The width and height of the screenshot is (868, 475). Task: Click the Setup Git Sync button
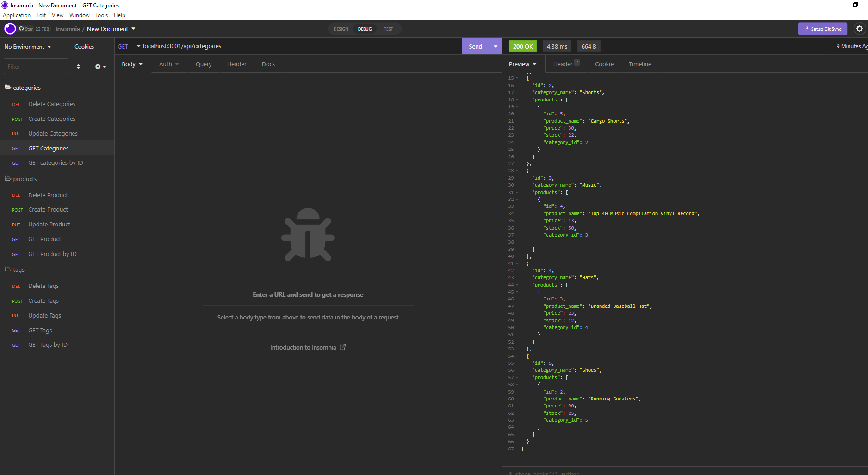coord(823,29)
